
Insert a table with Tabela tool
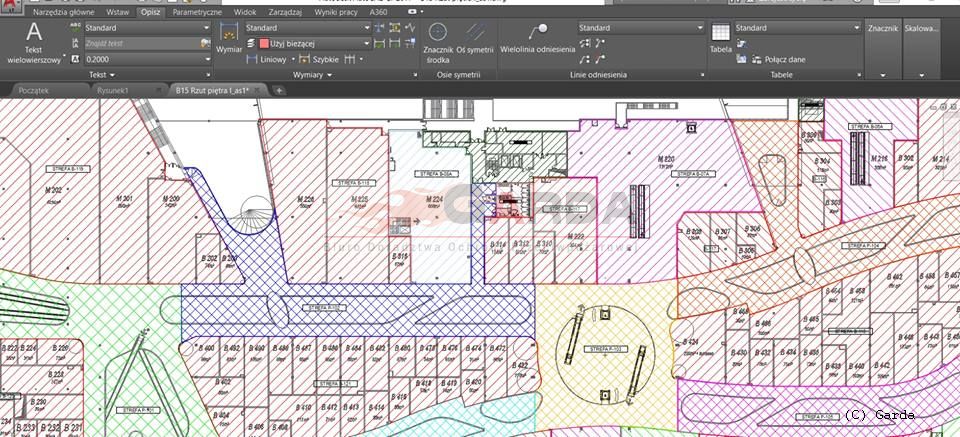[721, 38]
